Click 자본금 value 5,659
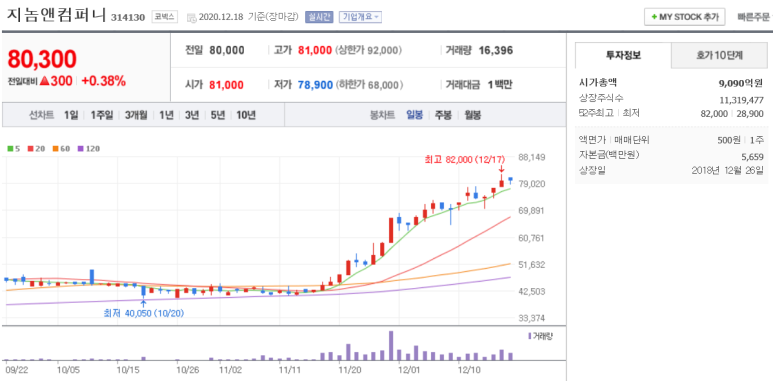 point(752,157)
